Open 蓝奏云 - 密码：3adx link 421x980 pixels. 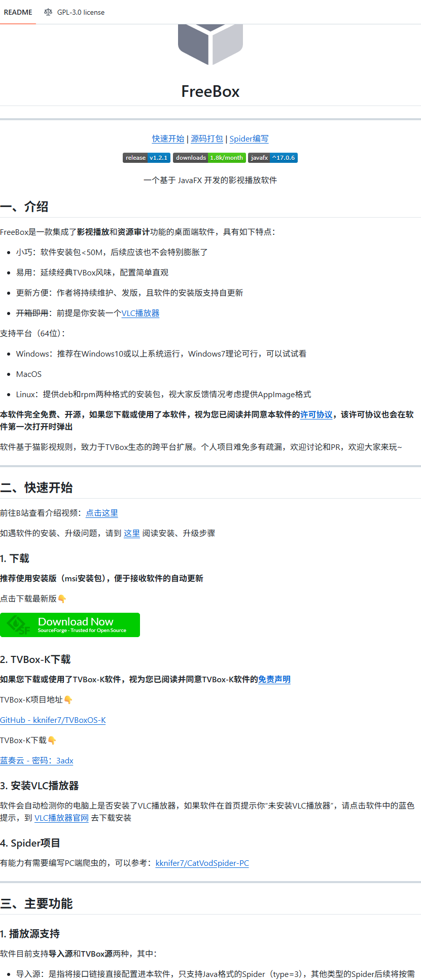pyautogui.click(x=37, y=760)
